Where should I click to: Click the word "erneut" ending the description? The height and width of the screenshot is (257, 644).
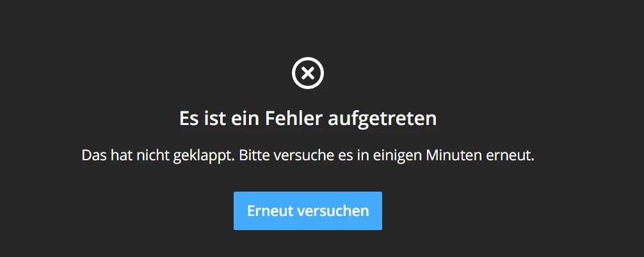(x=510, y=156)
